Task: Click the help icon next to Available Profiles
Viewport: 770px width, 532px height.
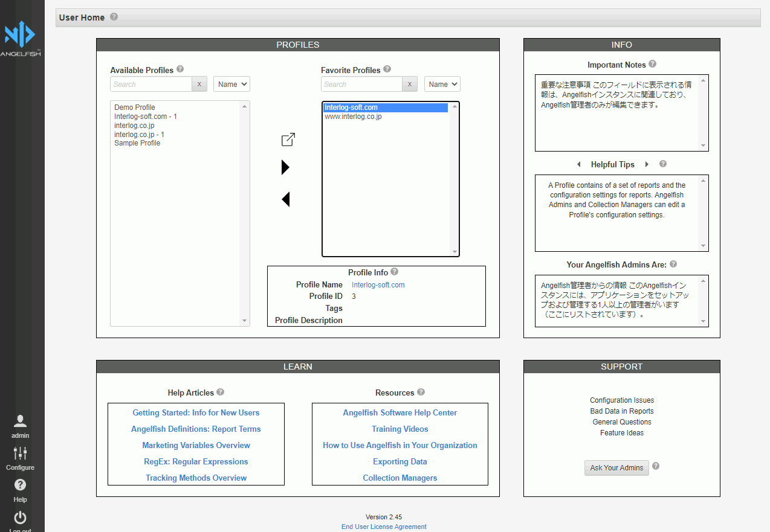Action: (x=180, y=69)
